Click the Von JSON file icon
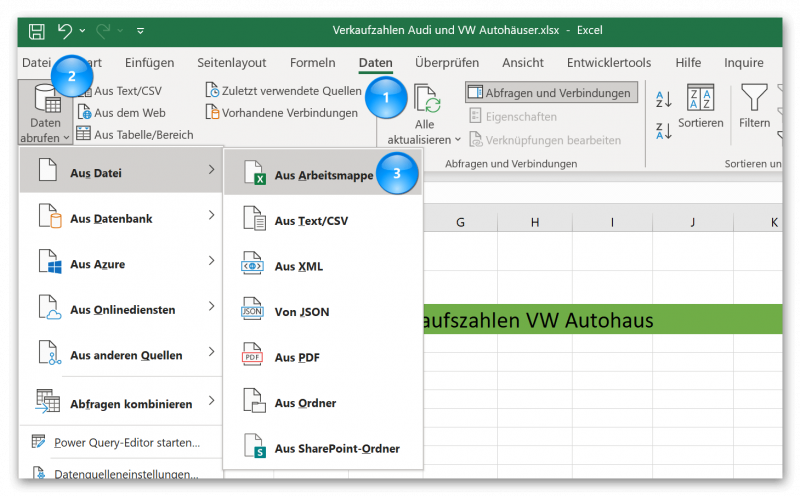This screenshot has height=496, width=800. click(x=252, y=309)
